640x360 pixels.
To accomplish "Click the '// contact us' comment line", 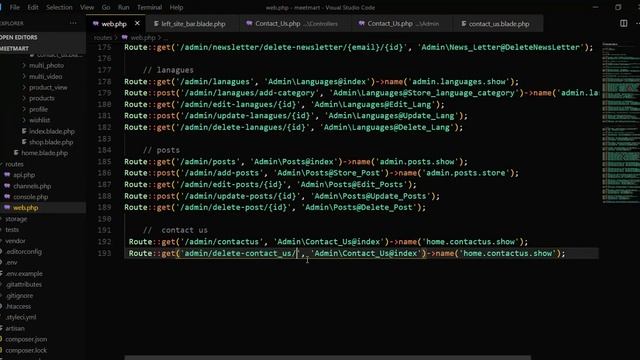I will [x=175, y=230].
